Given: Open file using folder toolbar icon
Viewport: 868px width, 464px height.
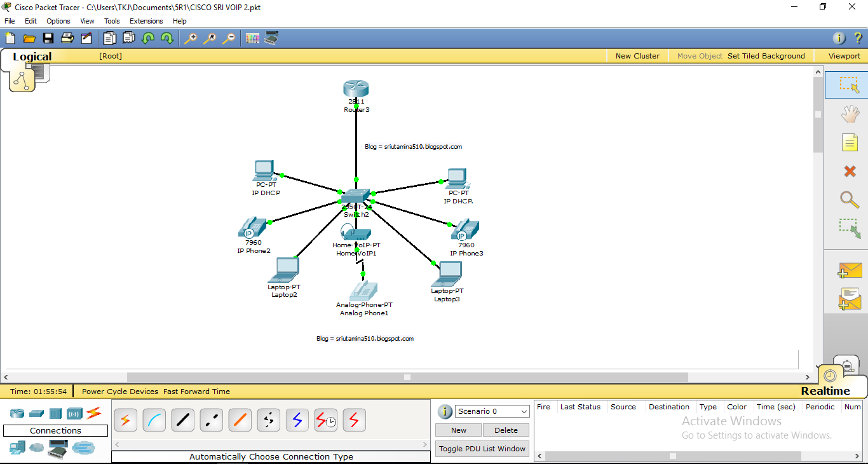Looking at the screenshot, I should coord(29,38).
